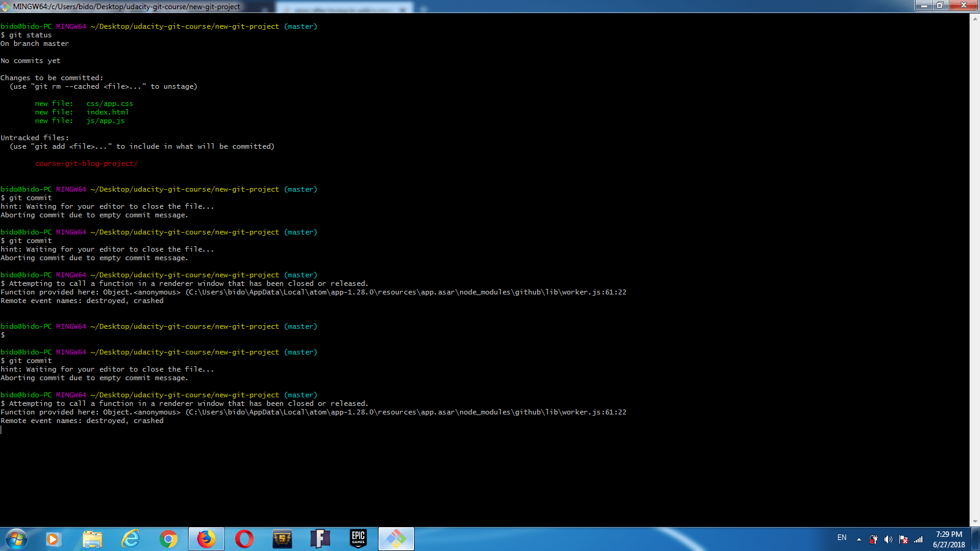This screenshot has width=980, height=551.
Task: Click the window title path text
Action: pos(127,7)
